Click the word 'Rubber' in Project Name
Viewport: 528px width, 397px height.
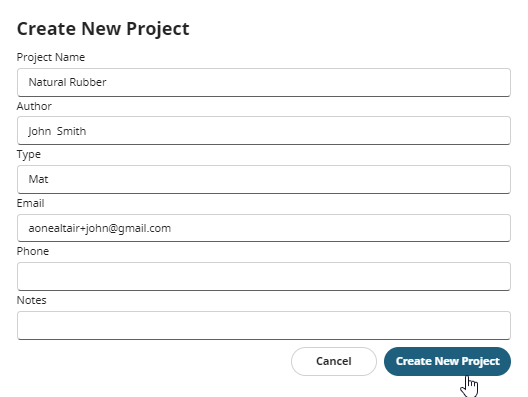coord(88,82)
